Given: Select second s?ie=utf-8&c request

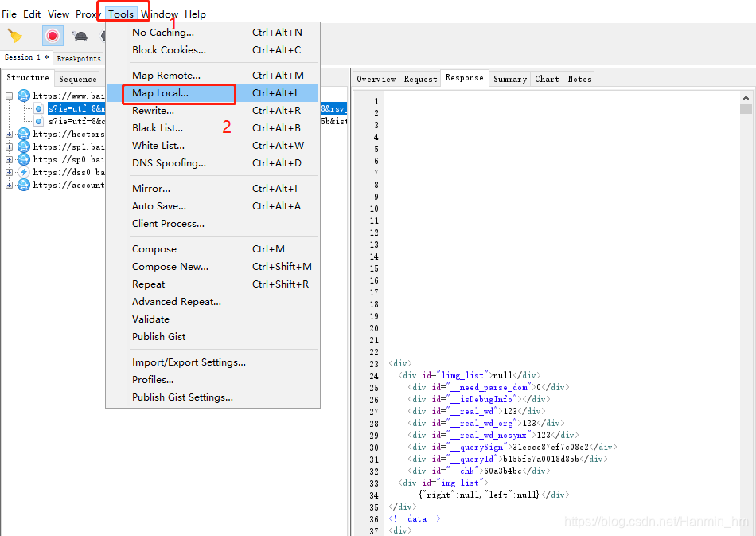Looking at the screenshot, I should (76, 121).
